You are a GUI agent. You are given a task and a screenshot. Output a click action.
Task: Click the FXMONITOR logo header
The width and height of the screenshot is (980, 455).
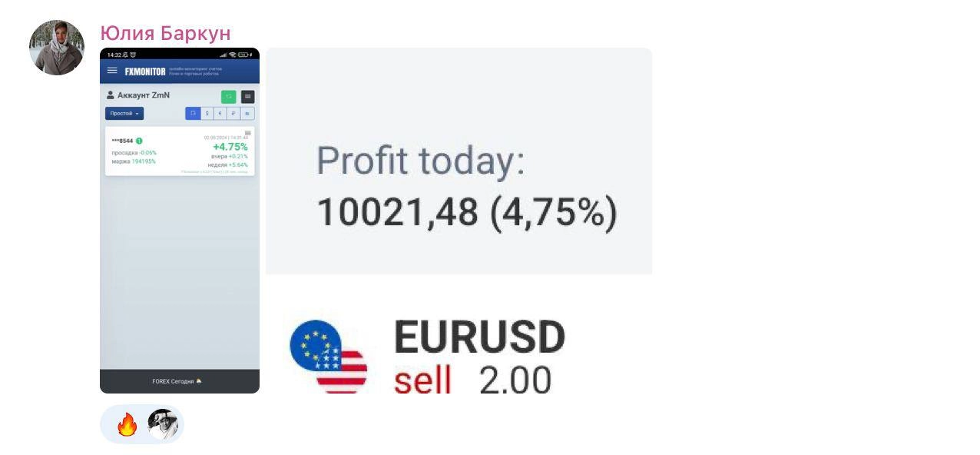(x=145, y=71)
